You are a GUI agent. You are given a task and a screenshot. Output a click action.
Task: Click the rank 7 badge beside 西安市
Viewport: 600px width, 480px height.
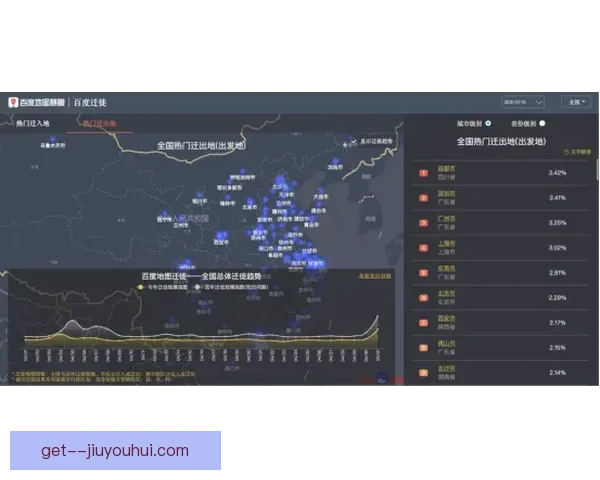coord(423,323)
